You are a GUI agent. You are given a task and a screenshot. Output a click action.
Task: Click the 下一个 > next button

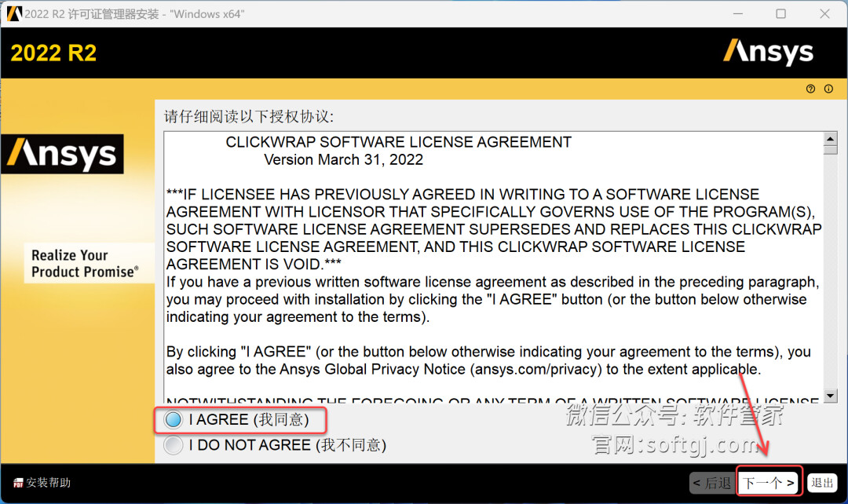coord(769,482)
